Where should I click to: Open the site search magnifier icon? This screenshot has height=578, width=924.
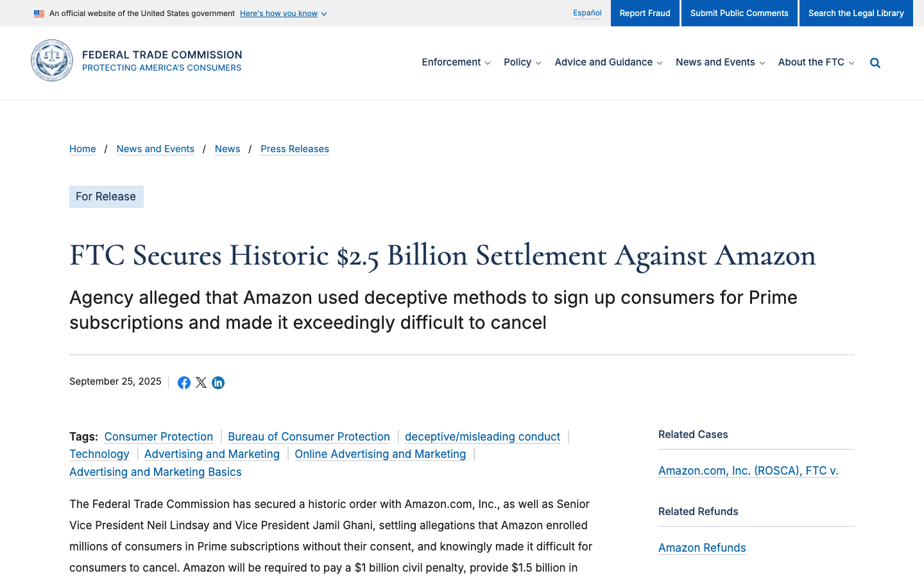tap(875, 63)
